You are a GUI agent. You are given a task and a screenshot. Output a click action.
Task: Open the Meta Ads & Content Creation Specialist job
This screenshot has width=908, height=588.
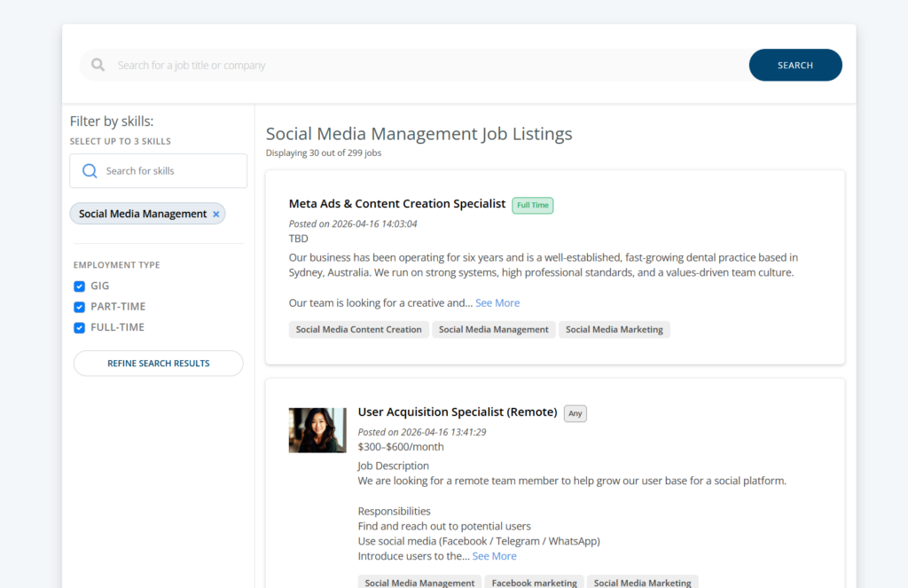[x=396, y=203]
